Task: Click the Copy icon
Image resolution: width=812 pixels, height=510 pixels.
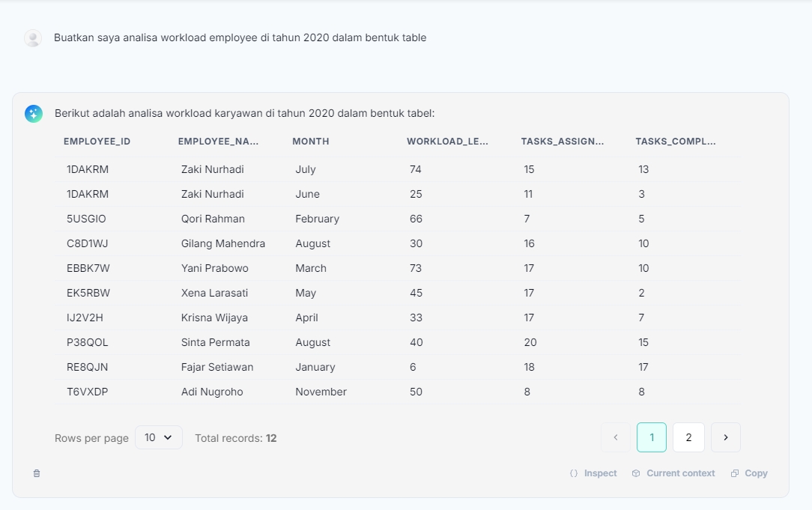Action: tap(735, 473)
